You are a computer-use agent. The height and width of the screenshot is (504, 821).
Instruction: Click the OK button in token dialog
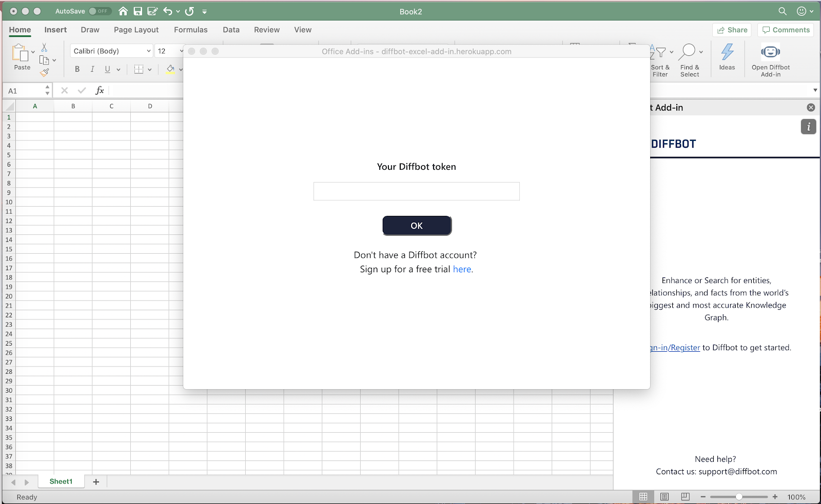417,226
